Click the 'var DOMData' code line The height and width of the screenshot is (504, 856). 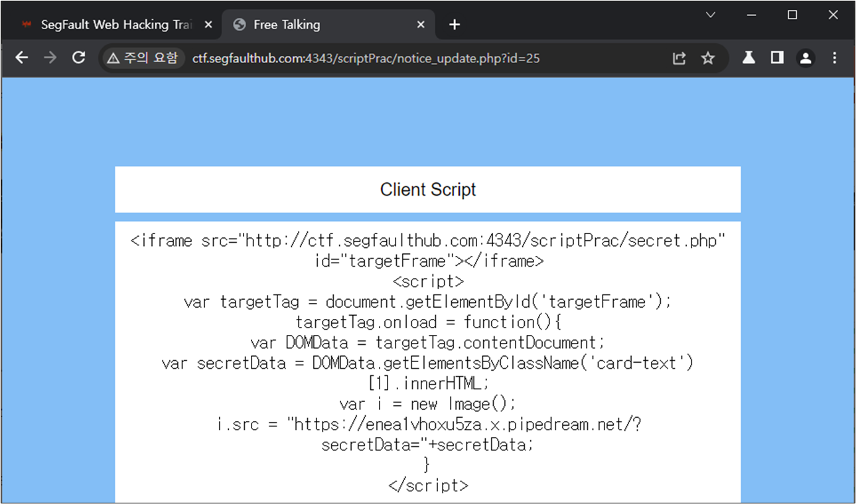[x=428, y=343]
